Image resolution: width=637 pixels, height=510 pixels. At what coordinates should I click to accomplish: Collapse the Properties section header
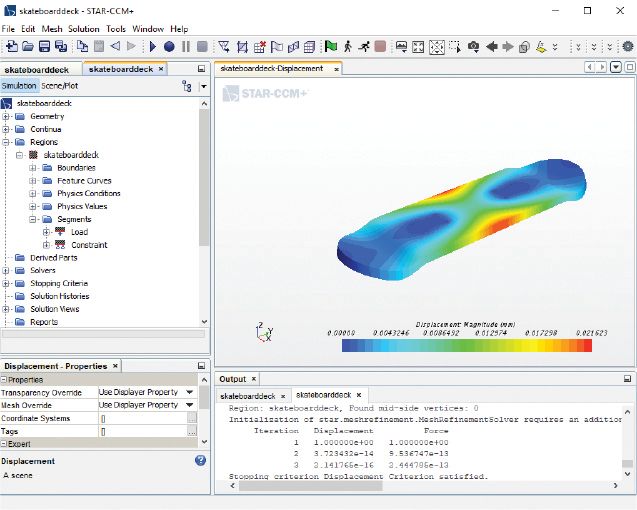(4, 380)
